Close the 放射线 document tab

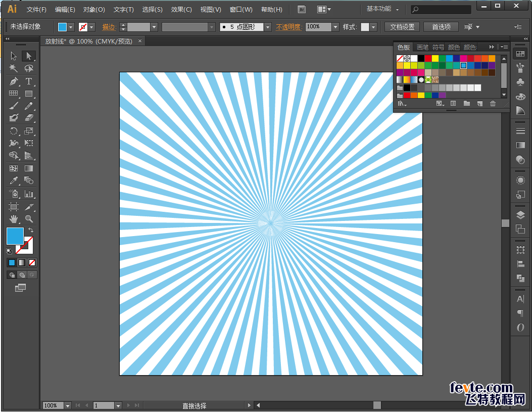(140, 41)
